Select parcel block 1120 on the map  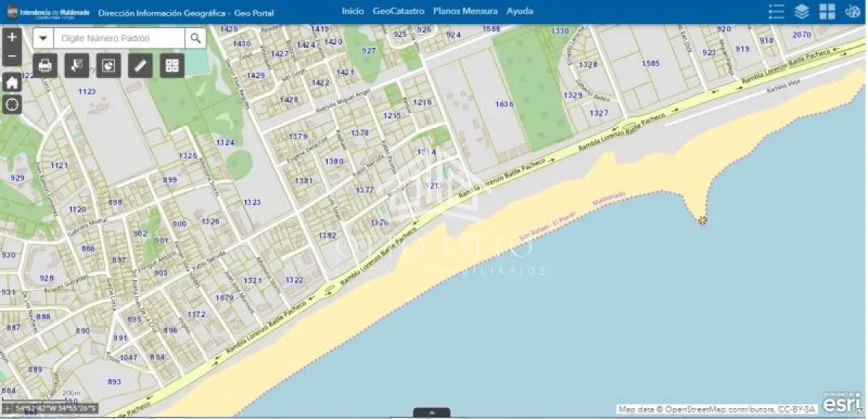point(77,209)
